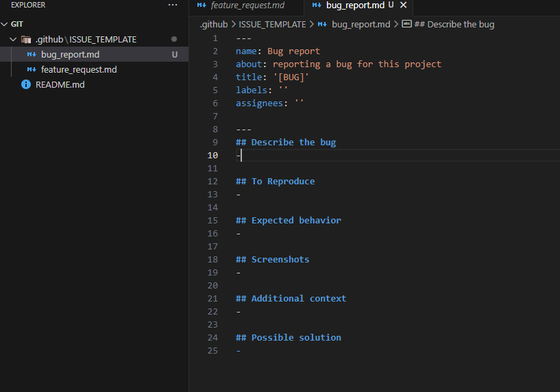Image resolution: width=560 pixels, height=392 pixels.
Task: Click markdown icon beside bug_report.md in explorer
Action: point(32,55)
